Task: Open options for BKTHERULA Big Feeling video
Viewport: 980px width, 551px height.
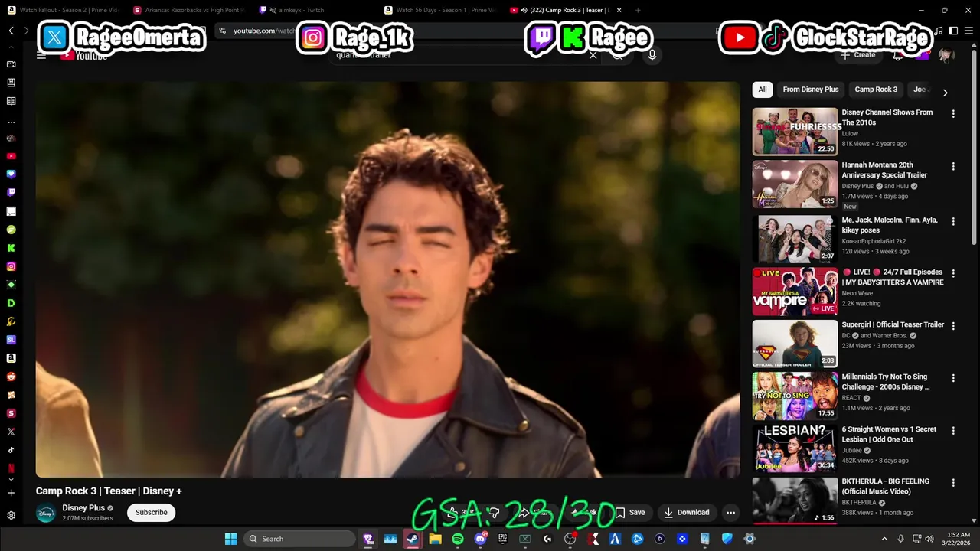Action: [953, 483]
